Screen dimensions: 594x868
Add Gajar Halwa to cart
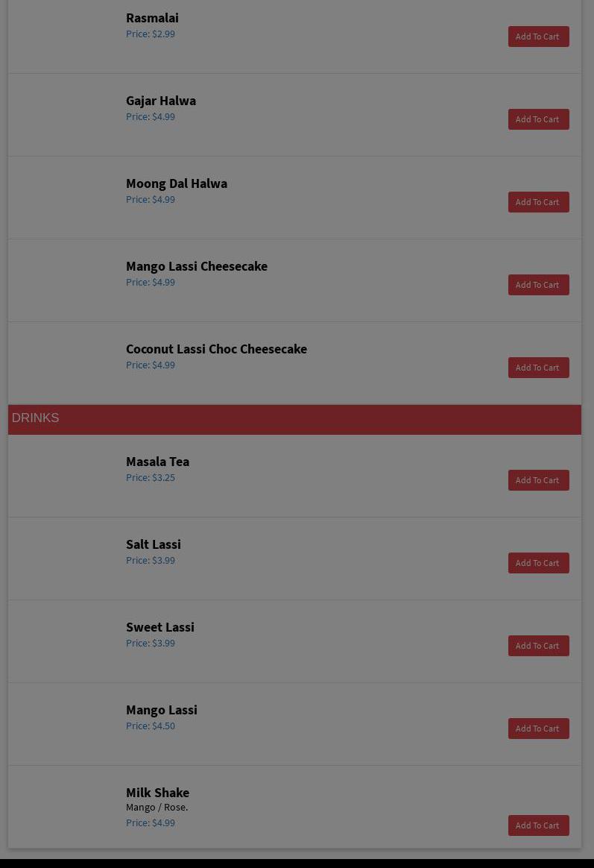(538, 119)
